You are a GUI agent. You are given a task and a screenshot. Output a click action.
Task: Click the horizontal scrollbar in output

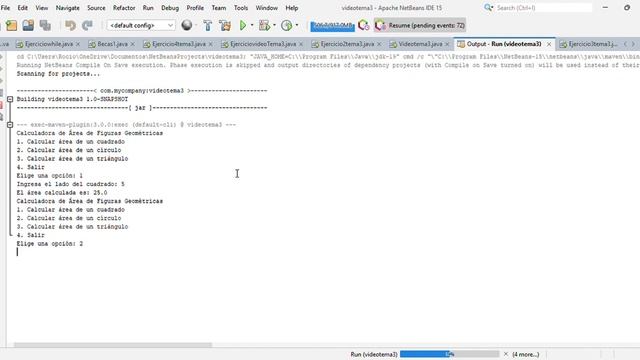coord(113,345)
